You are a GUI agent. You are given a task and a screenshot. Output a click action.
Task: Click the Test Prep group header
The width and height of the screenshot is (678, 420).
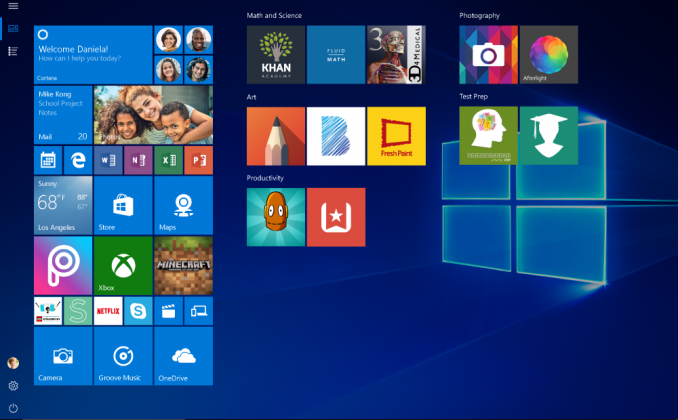tap(473, 96)
